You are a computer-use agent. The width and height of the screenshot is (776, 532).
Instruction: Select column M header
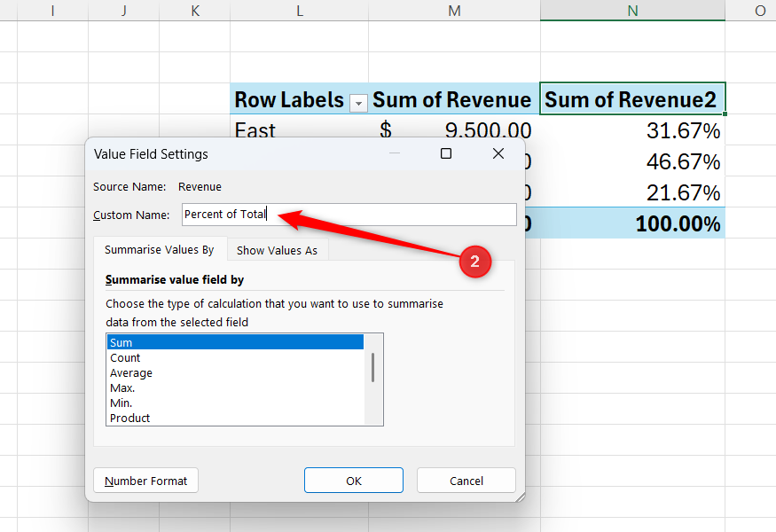[454, 11]
